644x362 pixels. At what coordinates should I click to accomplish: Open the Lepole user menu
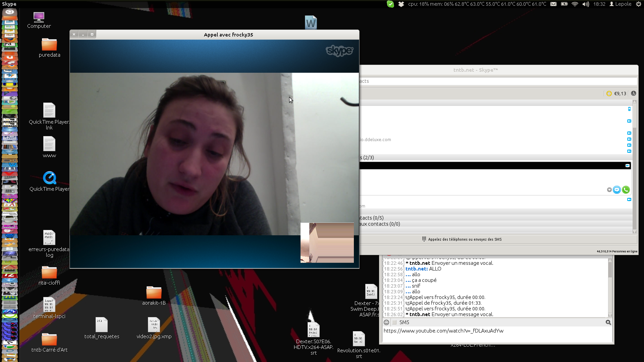pyautogui.click(x=621, y=4)
